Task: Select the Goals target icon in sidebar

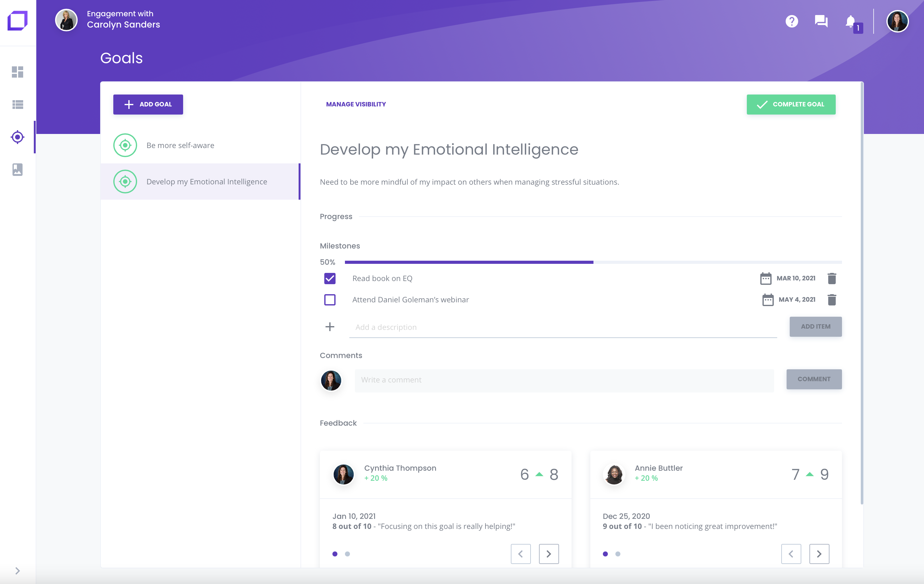Action: [17, 137]
